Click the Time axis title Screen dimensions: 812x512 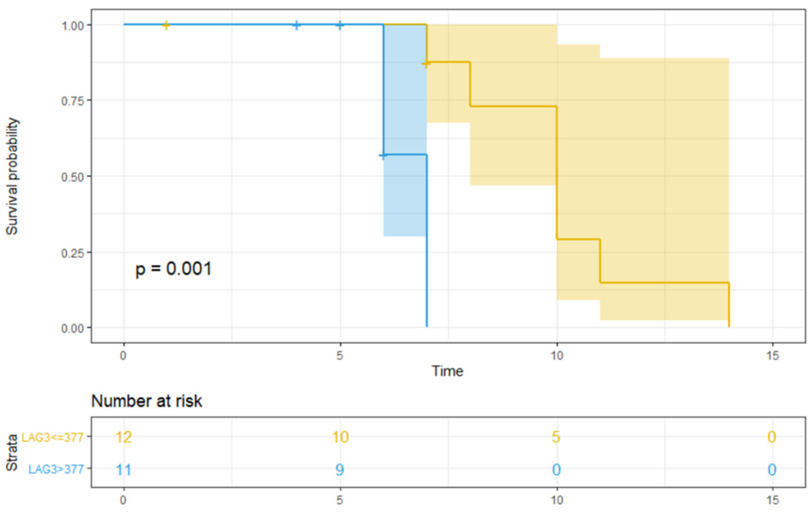448,371
